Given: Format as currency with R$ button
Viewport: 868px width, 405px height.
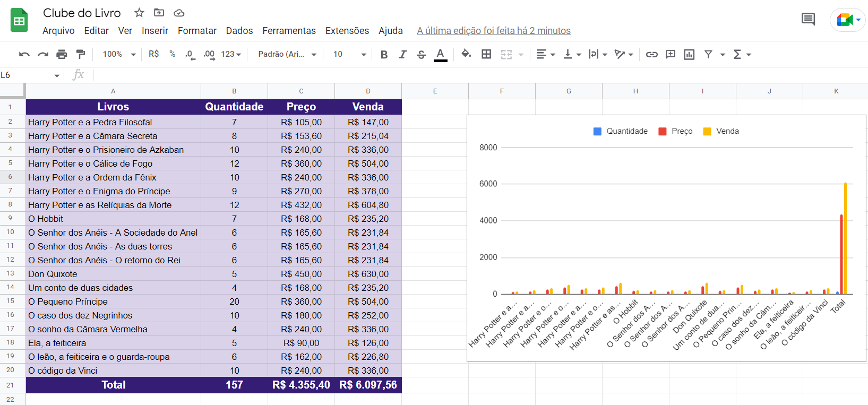Looking at the screenshot, I should point(154,54).
